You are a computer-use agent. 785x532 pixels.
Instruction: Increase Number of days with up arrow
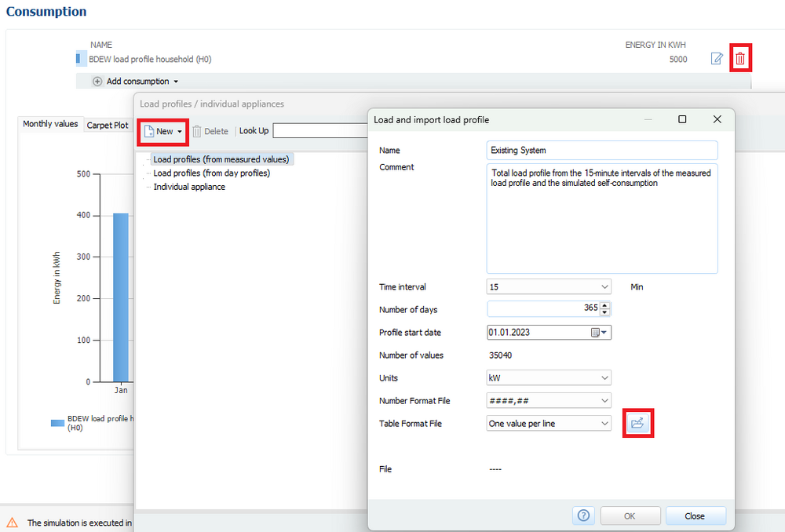tap(605, 305)
